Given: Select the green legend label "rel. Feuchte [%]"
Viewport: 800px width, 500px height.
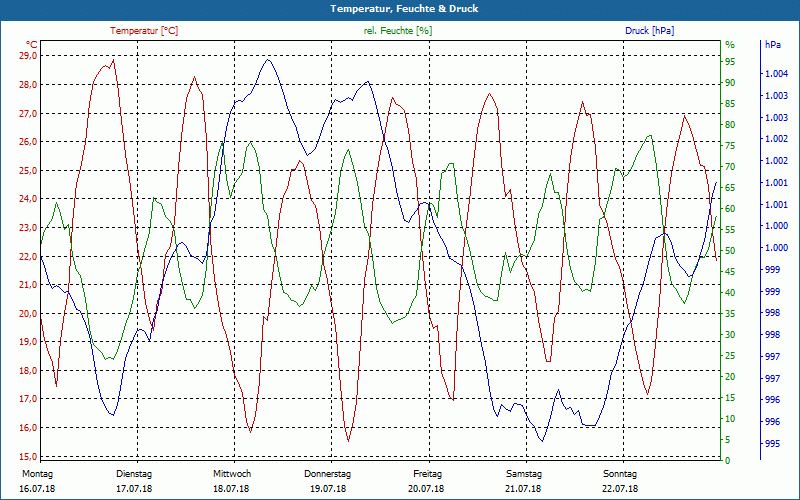Looking at the screenshot, I should [x=397, y=31].
